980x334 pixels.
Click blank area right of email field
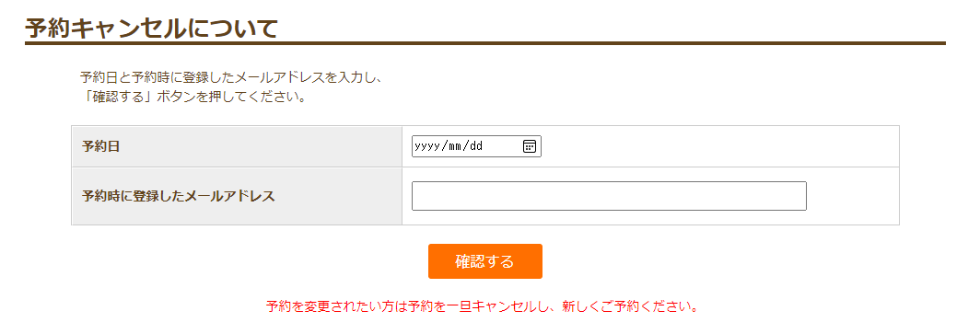point(853,196)
